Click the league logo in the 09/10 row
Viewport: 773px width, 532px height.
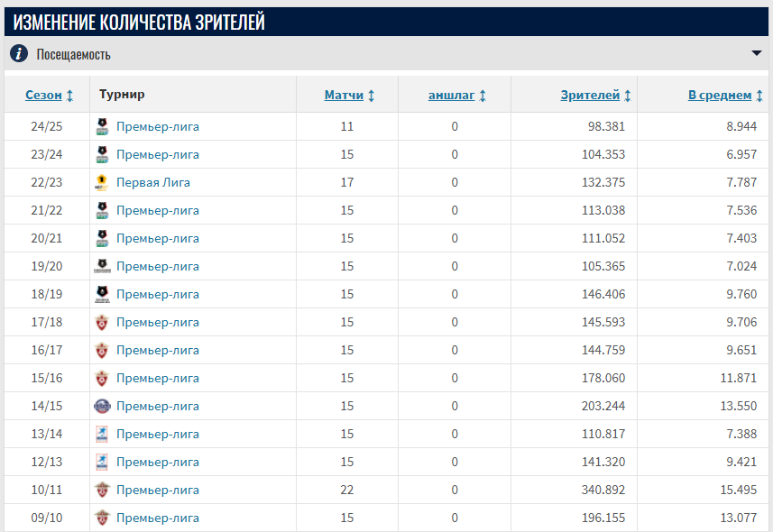pyautogui.click(x=102, y=518)
